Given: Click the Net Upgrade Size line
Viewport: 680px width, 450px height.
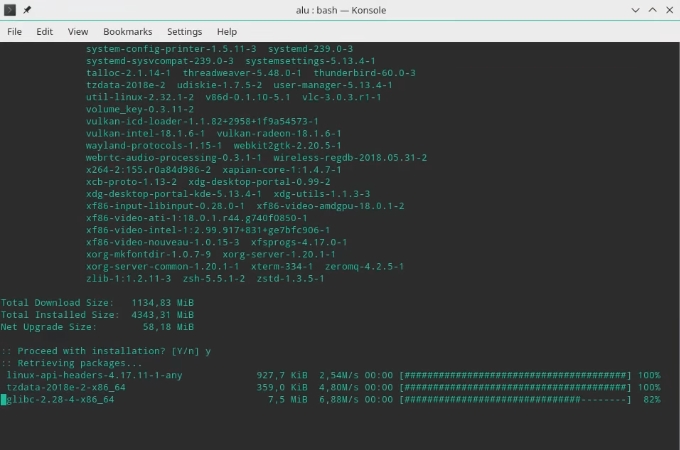Looking at the screenshot, I should pyautogui.click(x=97, y=327).
